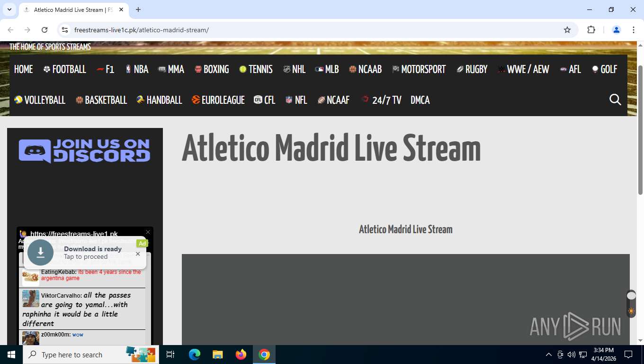The width and height of the screenshot is (644, 364).
Task: Launch Firefox from the taskbar
Action: click(x=241, y=355)
